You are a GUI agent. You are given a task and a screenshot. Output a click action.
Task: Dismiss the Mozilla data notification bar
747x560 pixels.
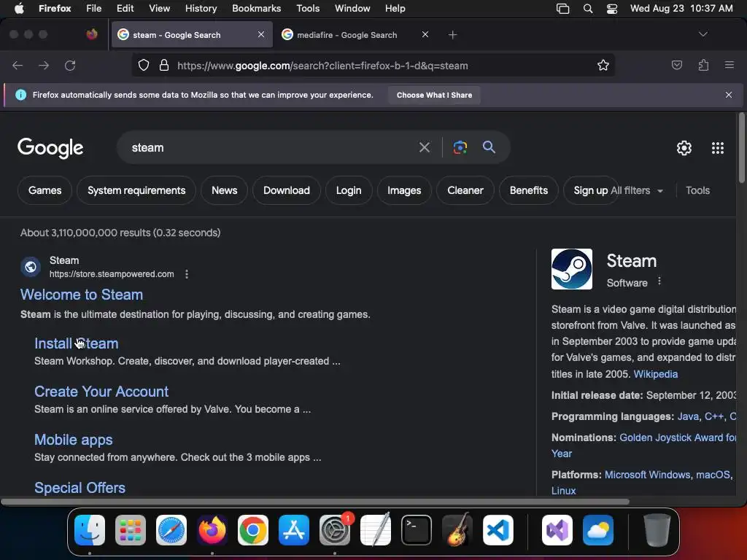[x=729, y=95]
